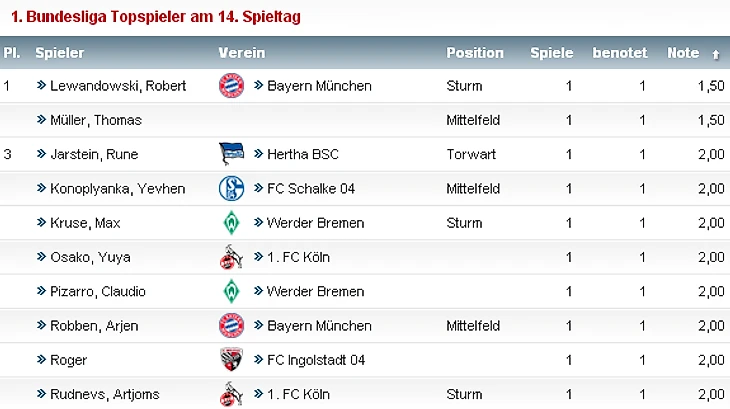Open player link Jarstein, Rune

pos(94,154)
